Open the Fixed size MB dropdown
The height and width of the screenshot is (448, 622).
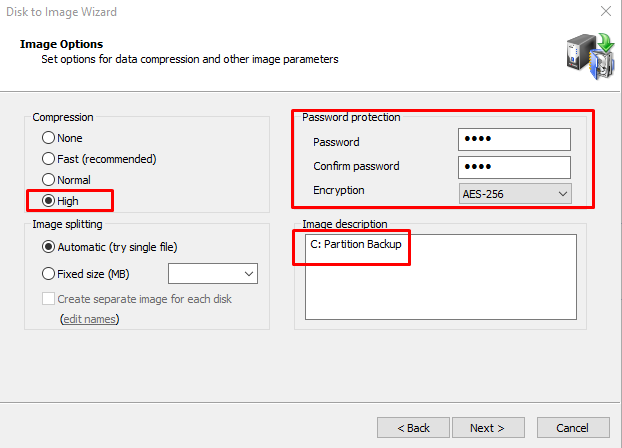pos(213,273)
